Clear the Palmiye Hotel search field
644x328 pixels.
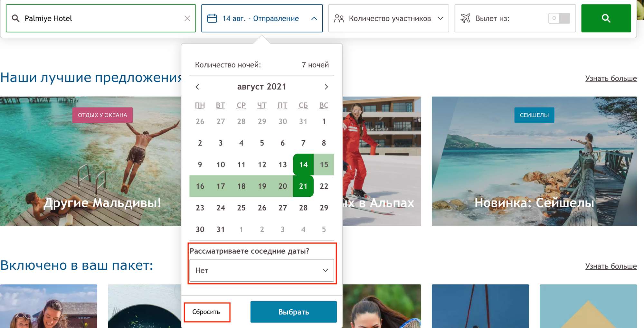tap(187, 18)
